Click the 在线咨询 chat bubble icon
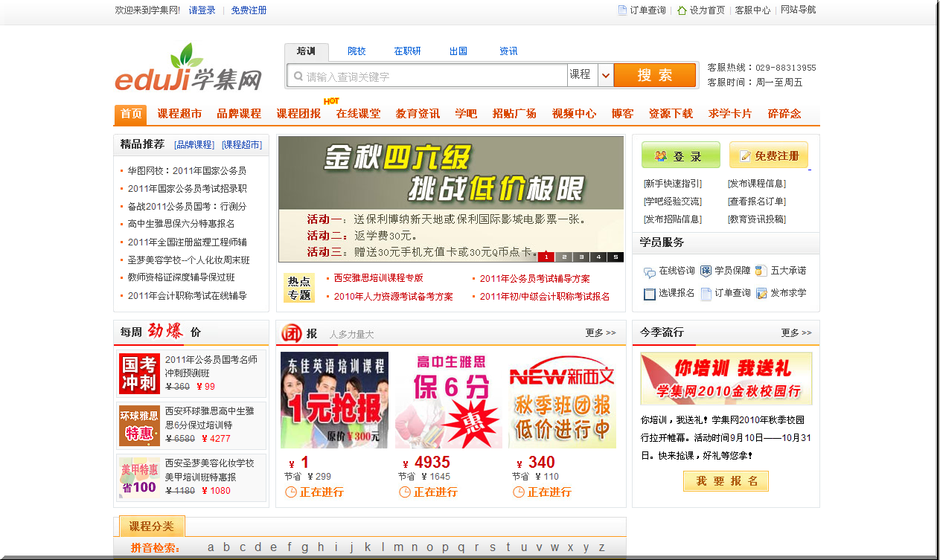Viewport: 940px width, 560px height. (x=649, y=271)
